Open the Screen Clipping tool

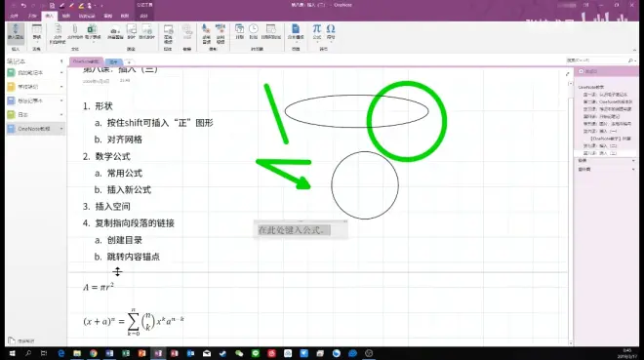[115, 33]
